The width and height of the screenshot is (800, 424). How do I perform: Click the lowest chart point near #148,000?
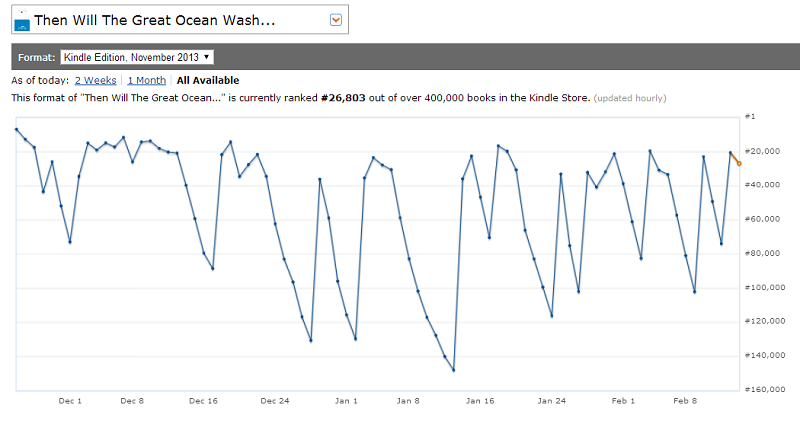[453, 370]
